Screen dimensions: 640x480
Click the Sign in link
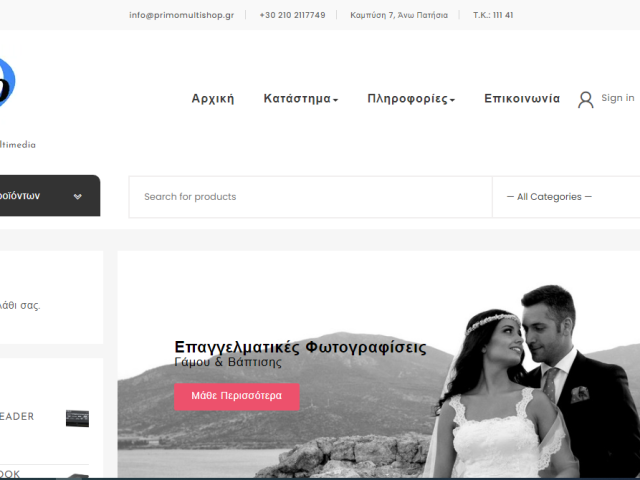(617, 98)
